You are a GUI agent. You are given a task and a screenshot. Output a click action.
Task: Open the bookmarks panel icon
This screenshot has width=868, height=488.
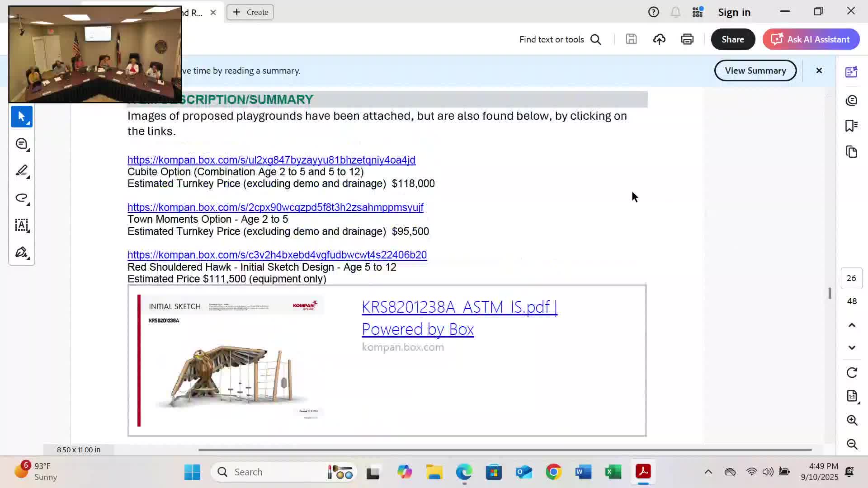(x=851, y=126)
